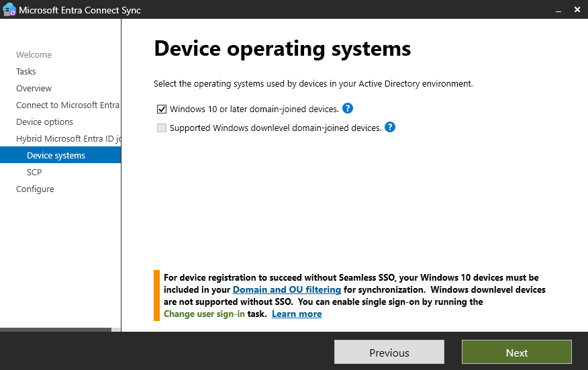Follow the Learn more link
Viewport: 588px width, 370px height.
pos(297,314)
